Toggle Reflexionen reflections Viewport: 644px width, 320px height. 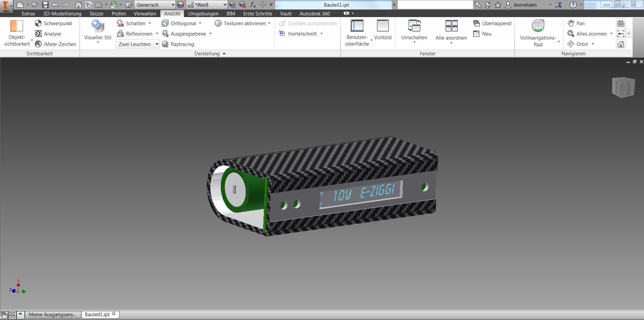pos(135,34)
